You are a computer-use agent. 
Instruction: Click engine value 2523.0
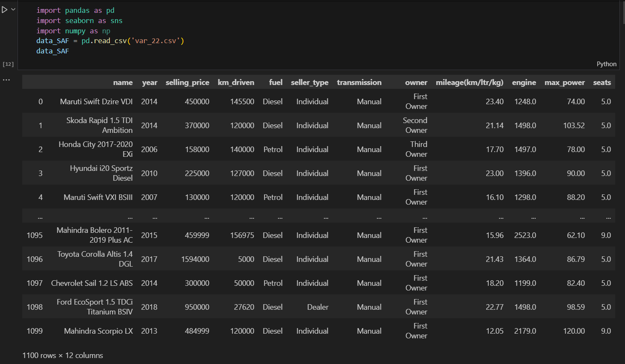(x=525, y=235)
